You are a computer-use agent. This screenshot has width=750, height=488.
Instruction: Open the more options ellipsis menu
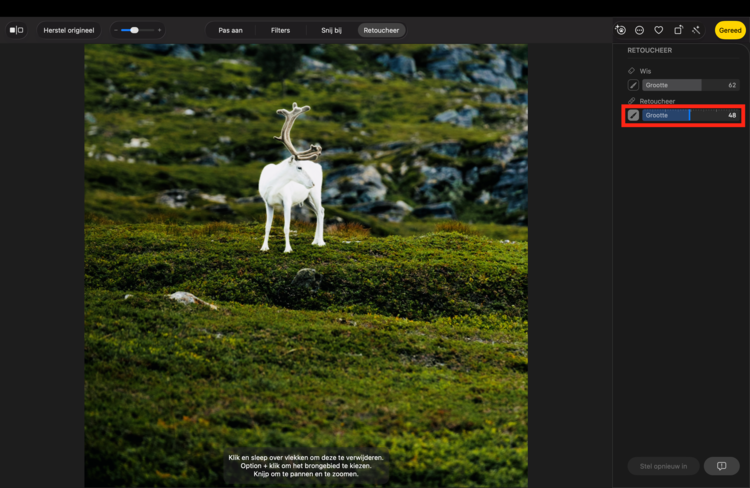(x=640, y=30)
